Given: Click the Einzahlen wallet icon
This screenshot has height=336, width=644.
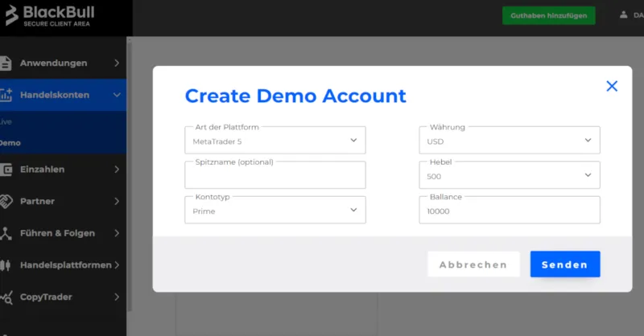Looking at the screenshot, I should pyautogui.click(x=5, y=170).
